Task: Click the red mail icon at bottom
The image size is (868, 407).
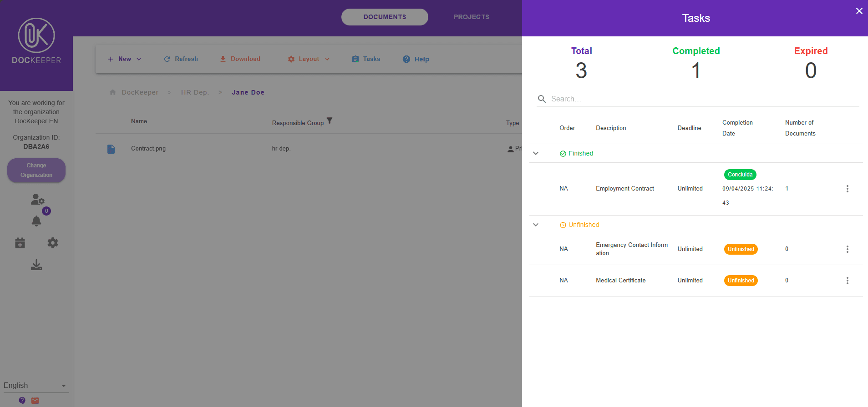Action: tap(35, 401)
